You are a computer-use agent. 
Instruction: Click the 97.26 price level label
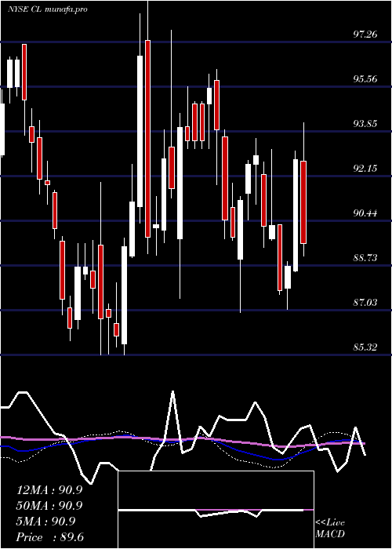[366, 35]
